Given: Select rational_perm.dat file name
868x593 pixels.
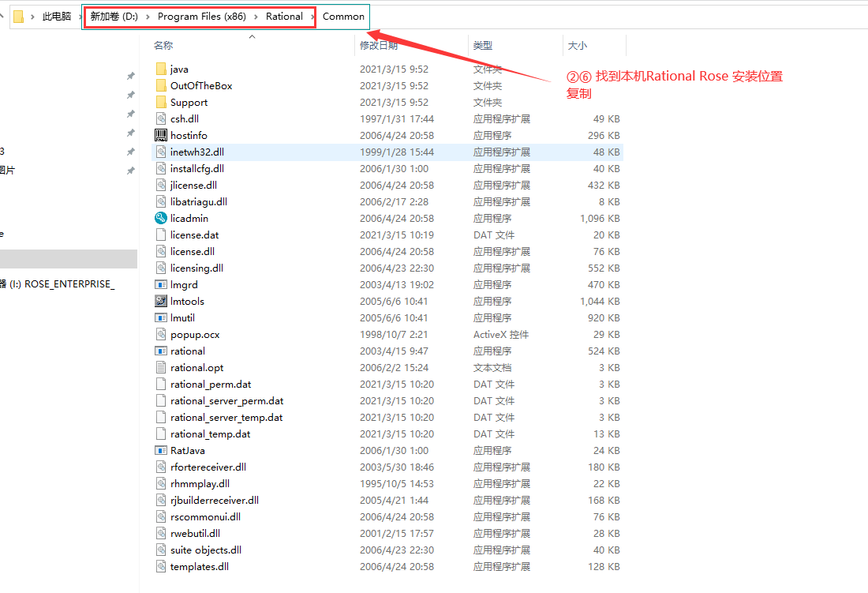Looking at the screenshot, I should pos(211,385).
